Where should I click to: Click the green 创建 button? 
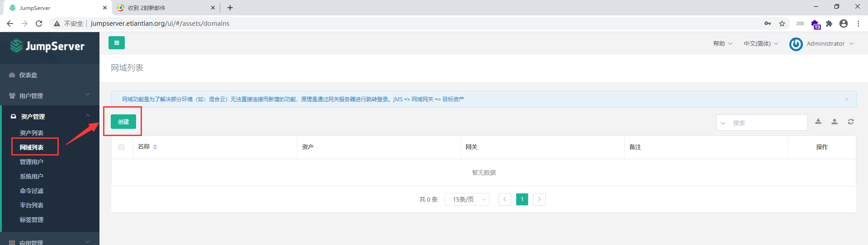pos(123,122)
